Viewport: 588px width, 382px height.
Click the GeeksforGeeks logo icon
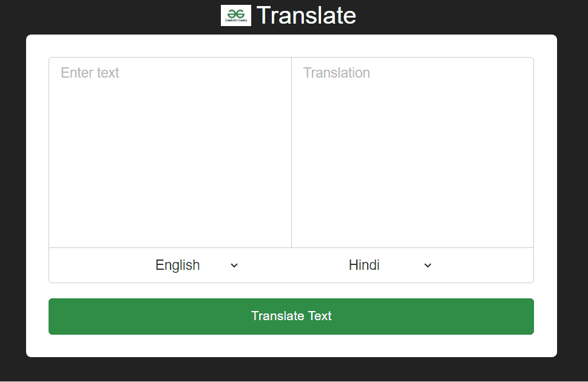click(235, 16)
